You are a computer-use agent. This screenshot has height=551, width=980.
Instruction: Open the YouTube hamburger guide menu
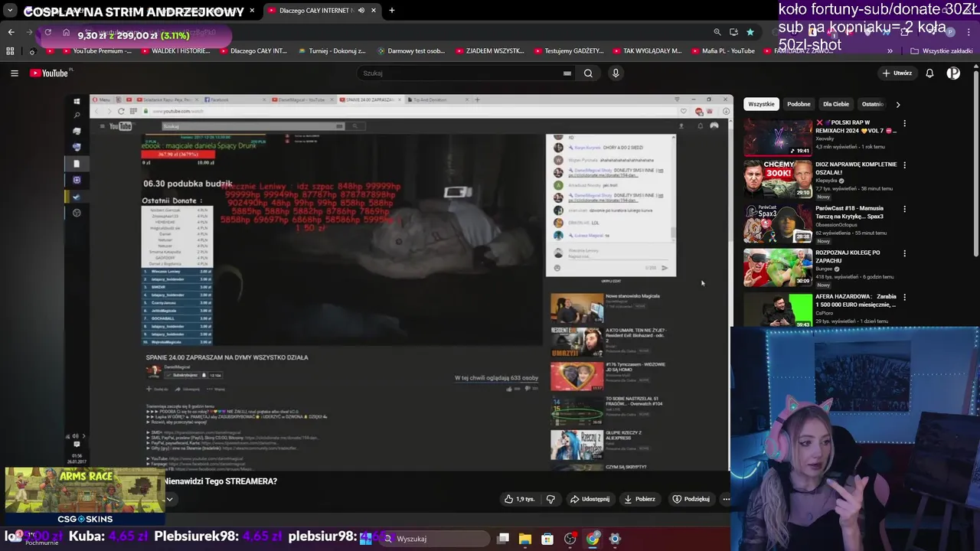15,73
